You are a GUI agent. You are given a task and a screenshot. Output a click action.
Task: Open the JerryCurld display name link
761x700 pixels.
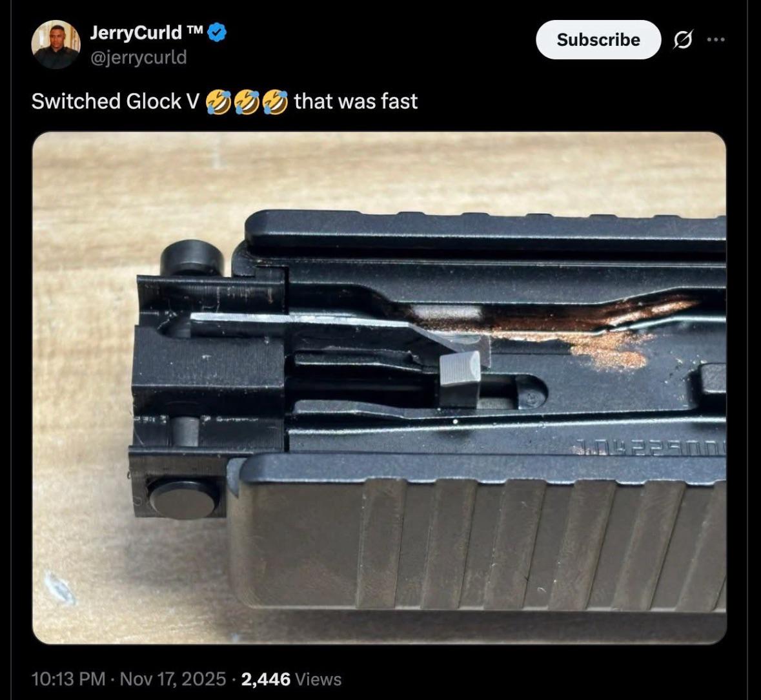coord(136,33)
